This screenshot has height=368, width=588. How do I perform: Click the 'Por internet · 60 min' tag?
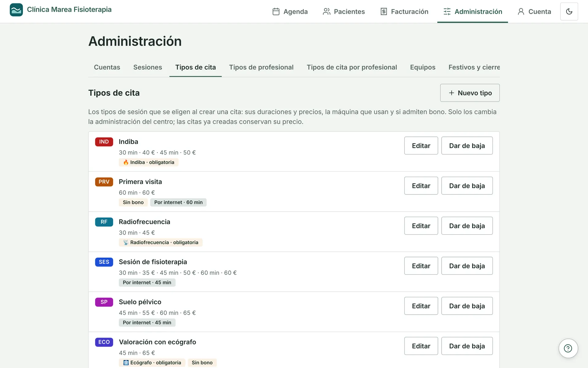pos(178,202)
